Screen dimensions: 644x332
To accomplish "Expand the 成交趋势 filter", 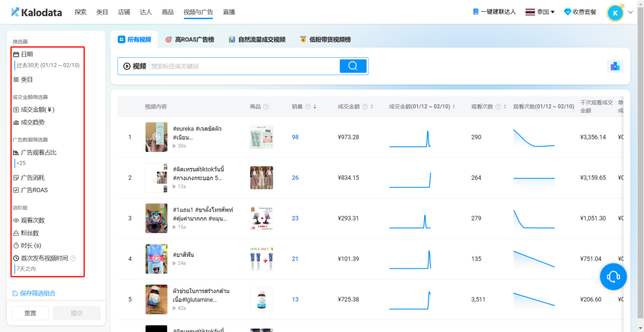I will point(29,122).
